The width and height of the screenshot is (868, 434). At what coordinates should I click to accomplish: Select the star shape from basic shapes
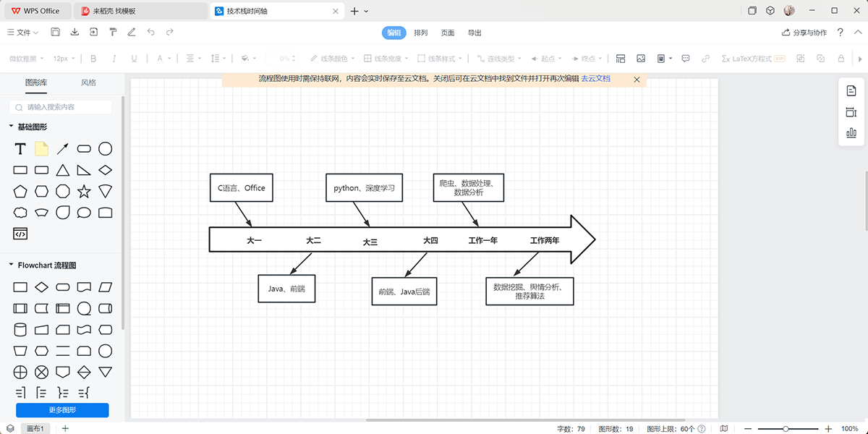(84, 191)
